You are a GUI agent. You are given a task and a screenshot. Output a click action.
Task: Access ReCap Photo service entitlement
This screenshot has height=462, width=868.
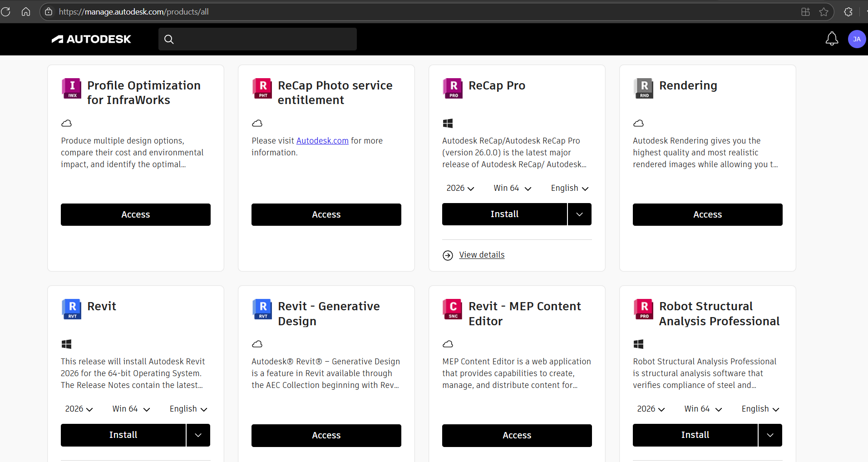(x=326, y=214)
